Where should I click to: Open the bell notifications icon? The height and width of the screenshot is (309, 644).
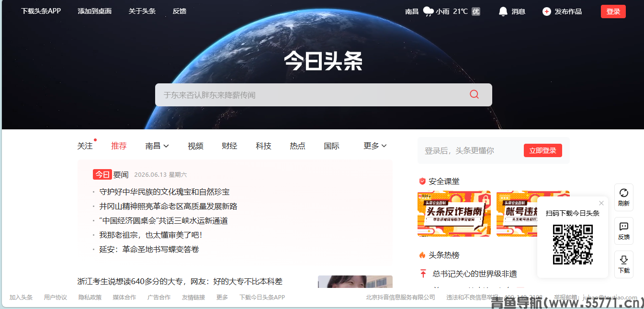(x=503, y=11)
